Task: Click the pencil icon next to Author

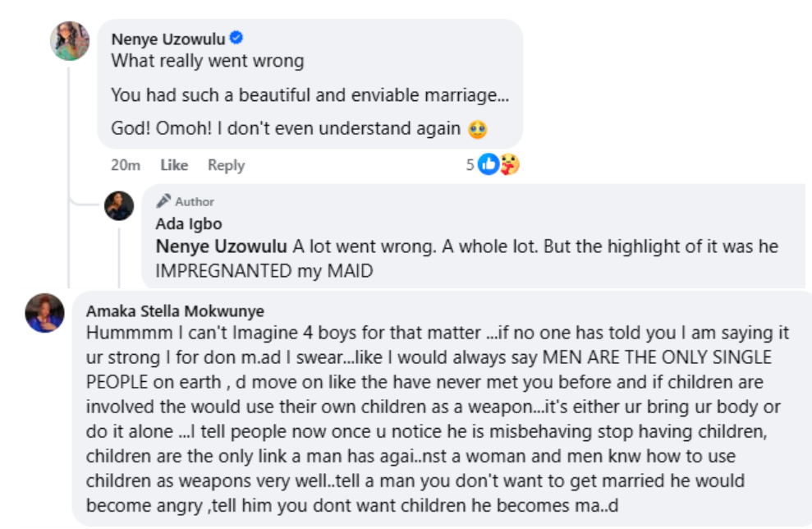Action: 163,201
